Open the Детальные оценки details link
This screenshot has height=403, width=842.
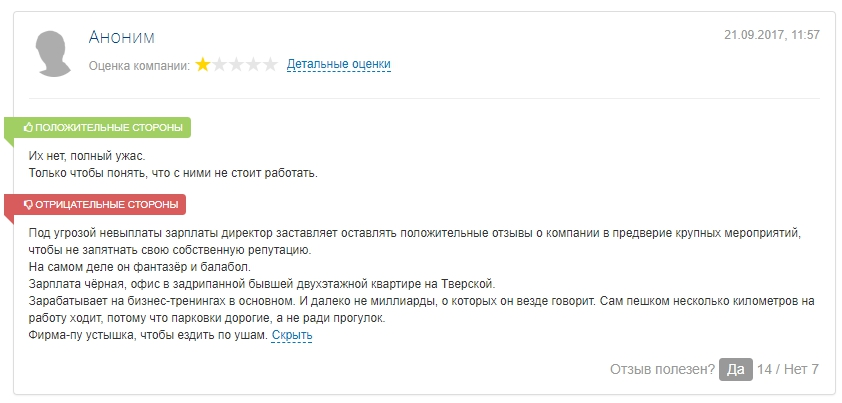pyautogui.click(x=338, y=64)
